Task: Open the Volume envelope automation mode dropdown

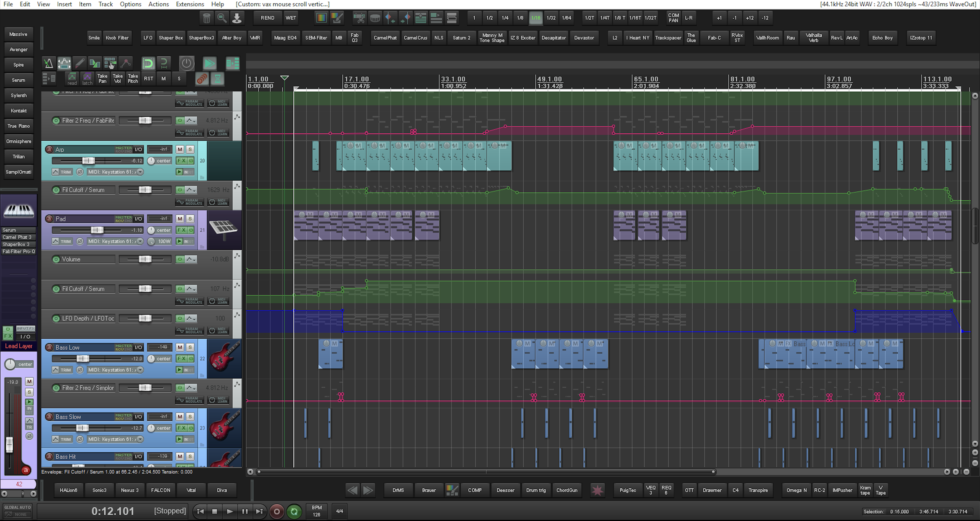Action: pos(191,259)
